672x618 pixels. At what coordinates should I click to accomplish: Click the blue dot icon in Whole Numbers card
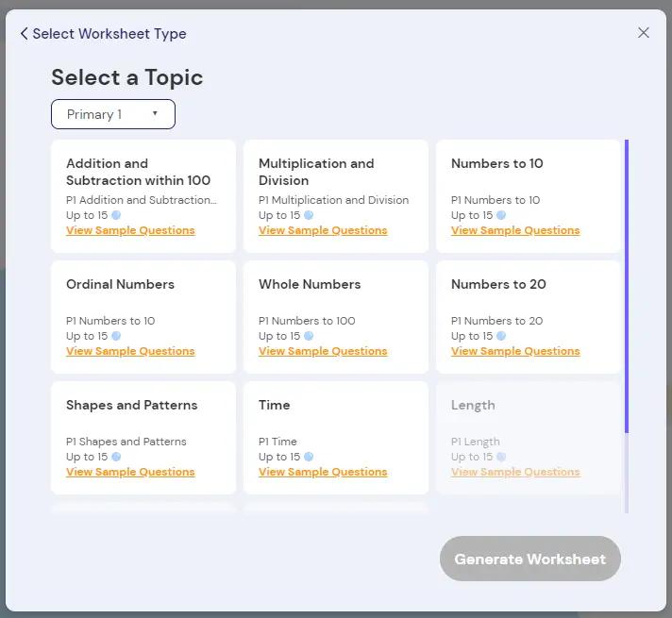309,336
